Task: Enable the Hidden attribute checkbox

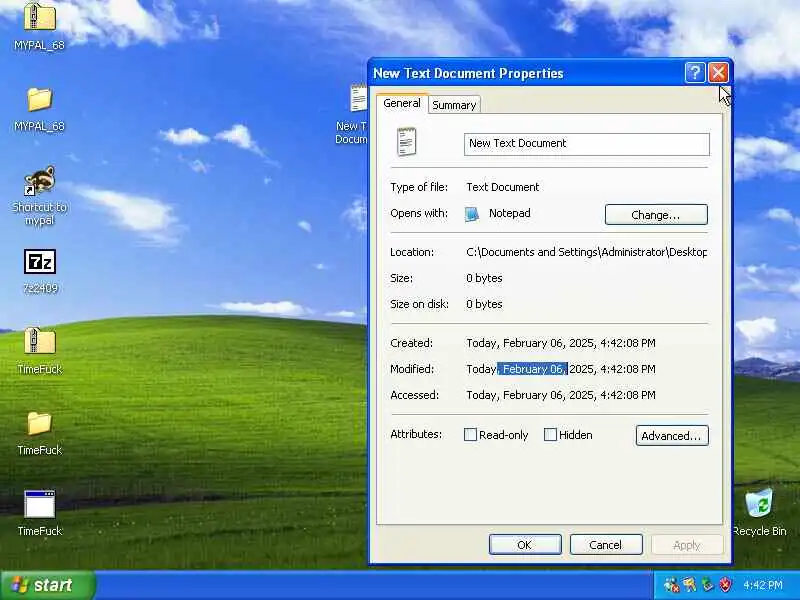Action: (x=550, y=435)
